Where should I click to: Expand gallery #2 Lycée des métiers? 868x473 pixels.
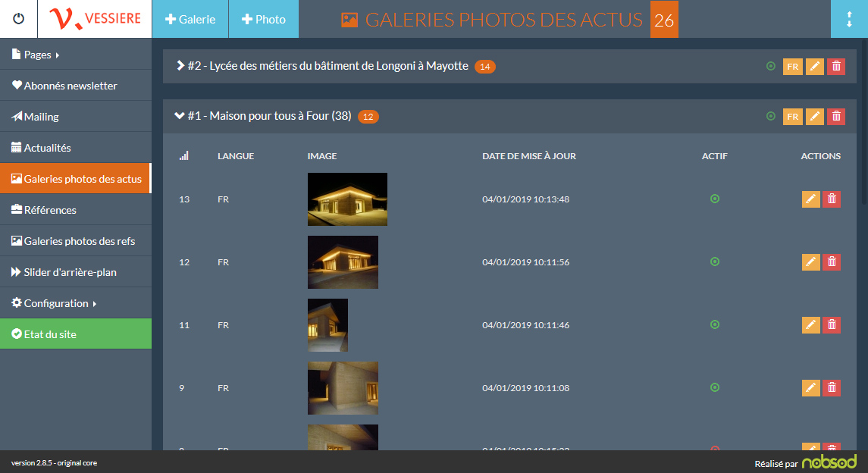coord(180,65)
